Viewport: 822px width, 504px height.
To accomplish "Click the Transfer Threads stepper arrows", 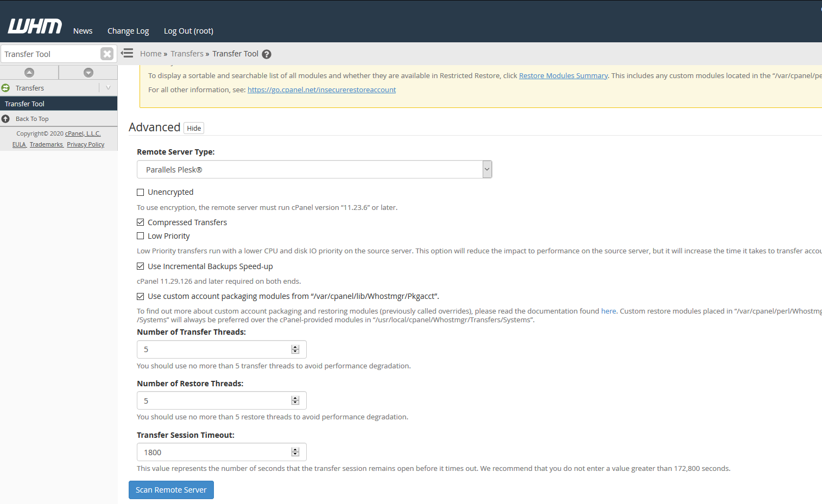I will pyautogui.click(x=295, y=349).
